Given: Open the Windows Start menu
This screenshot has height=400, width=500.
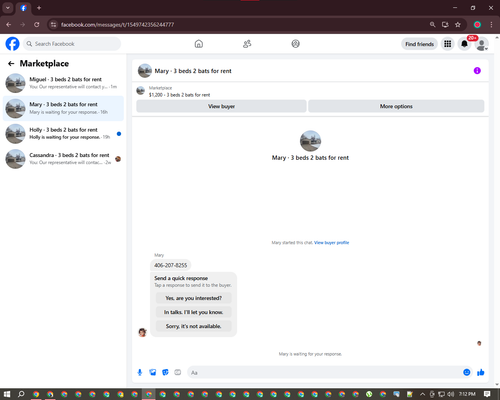Looking at the screenshot, I should pos(7,394).
